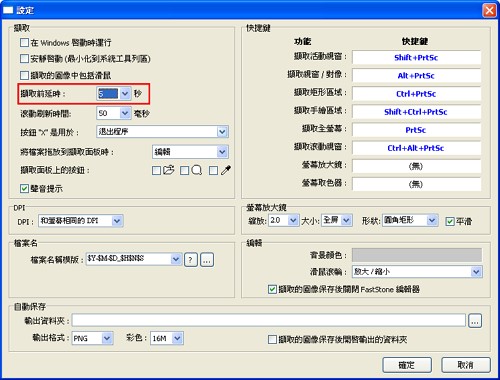The width and height of the screenshot is (500, 380).
Task: Uncheck close FastStone editor after saving
Action: coord(272,289)
